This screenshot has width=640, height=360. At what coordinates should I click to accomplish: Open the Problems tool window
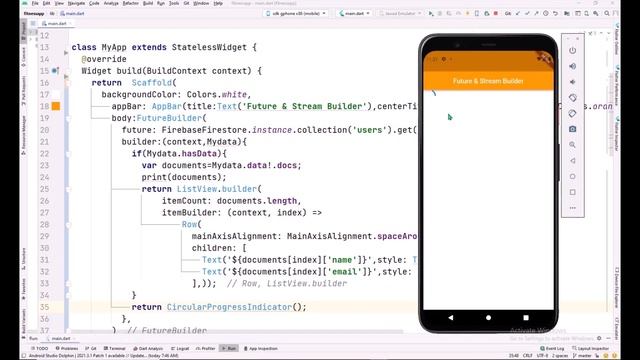67,349
